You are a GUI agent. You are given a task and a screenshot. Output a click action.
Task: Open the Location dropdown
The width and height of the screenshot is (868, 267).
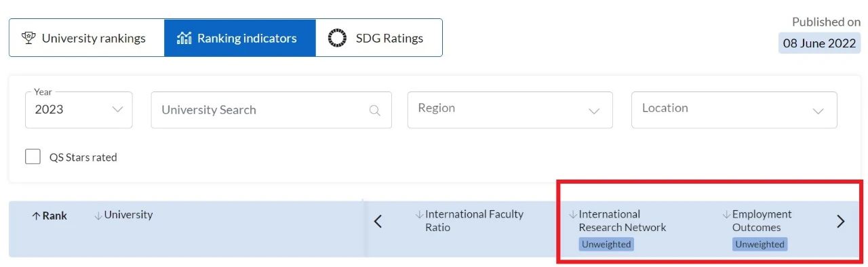click(734, 110)
